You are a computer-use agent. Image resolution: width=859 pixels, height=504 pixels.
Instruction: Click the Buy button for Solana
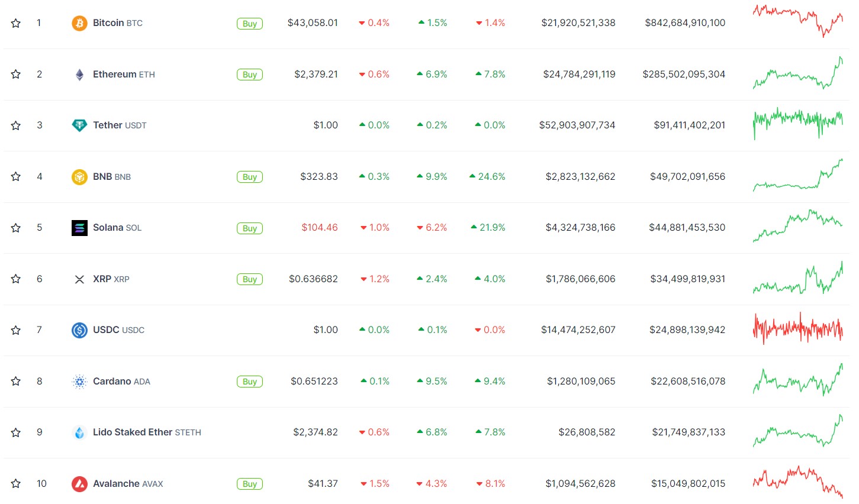[249, 228]
